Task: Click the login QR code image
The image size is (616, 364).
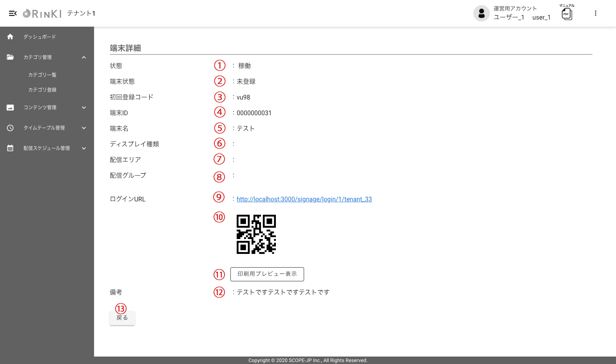Action: point(256,234)
